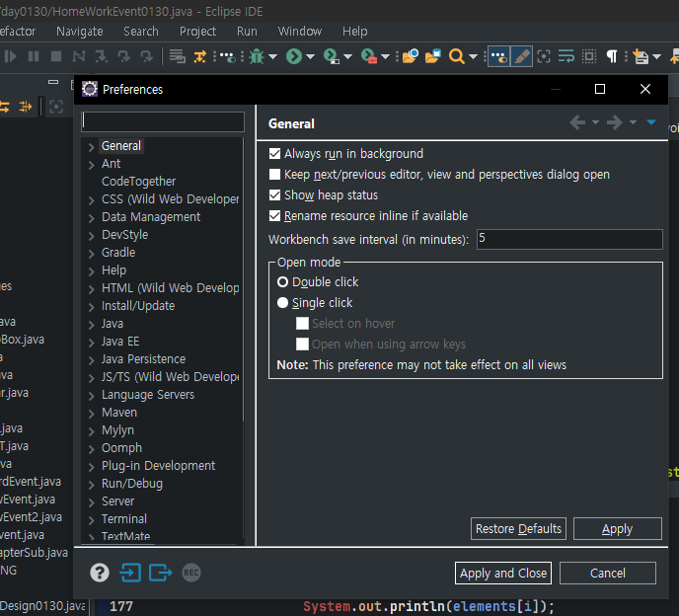Click the Use Step Filters toolbar icon
679x616 pixels.
(x=199, y=56)
